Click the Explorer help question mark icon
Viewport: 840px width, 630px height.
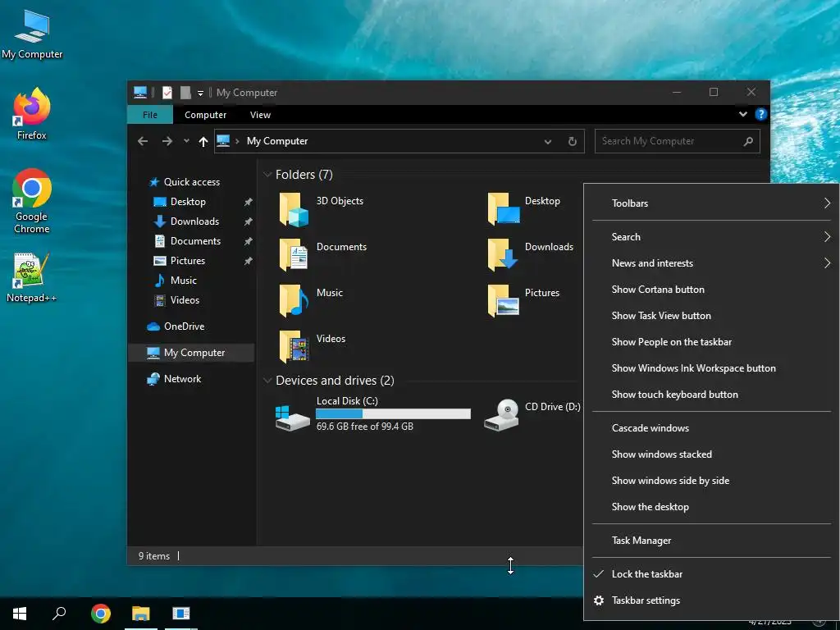click(x=760, y=114)
